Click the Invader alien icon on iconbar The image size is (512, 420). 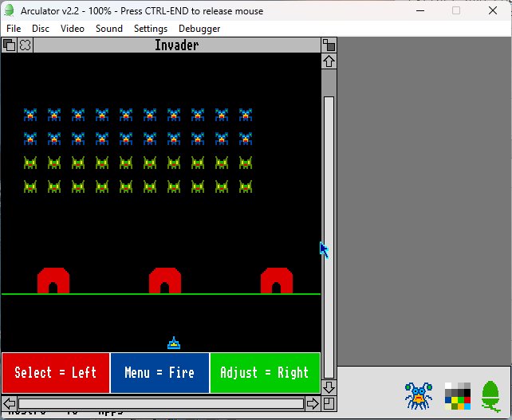[419, 396]
